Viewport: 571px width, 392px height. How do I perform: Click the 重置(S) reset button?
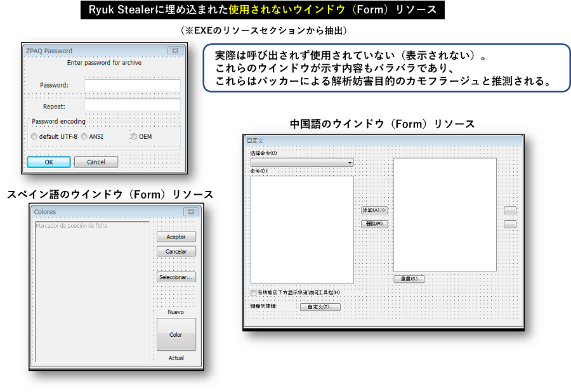point(409,278)
